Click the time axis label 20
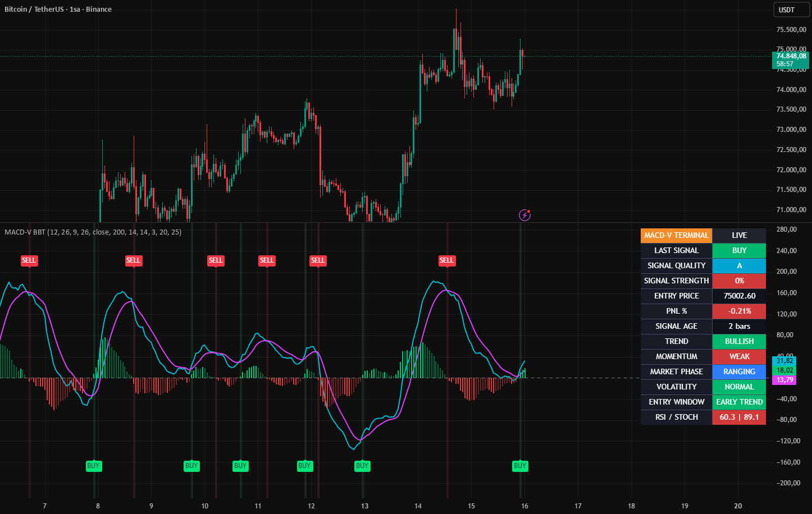 coord(738,506)
